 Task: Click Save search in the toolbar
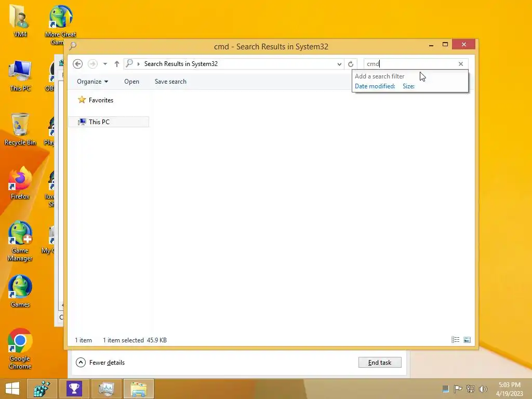(x=170, y=82)
